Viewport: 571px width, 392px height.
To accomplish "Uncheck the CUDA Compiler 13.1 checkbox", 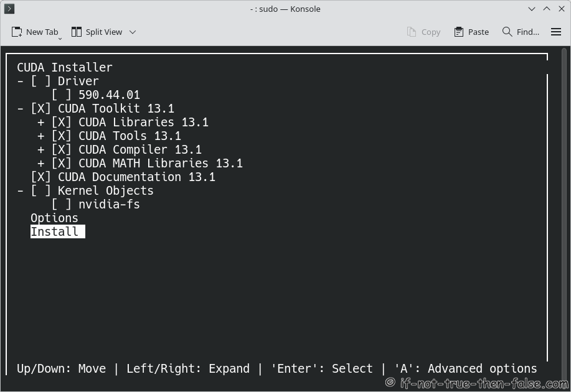I will [x=61, y=149].
